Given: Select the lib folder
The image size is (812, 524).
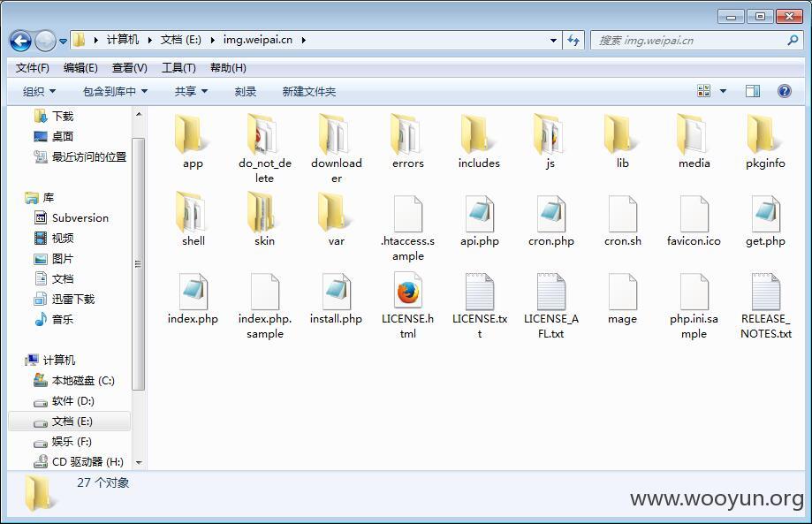Looking at the screenshot, I should tap(622, 140).
